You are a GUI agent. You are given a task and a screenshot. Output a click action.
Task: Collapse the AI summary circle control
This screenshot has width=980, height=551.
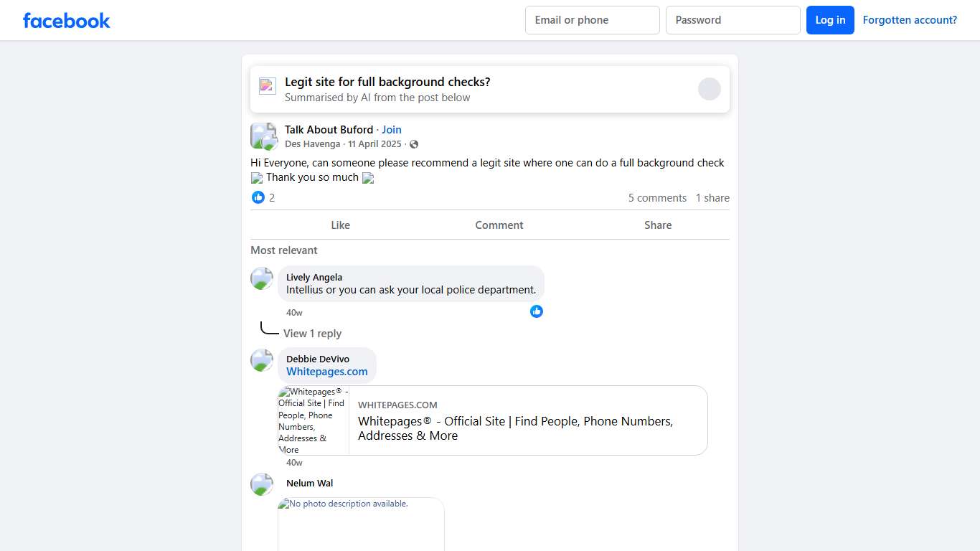[x=710, y=88]
